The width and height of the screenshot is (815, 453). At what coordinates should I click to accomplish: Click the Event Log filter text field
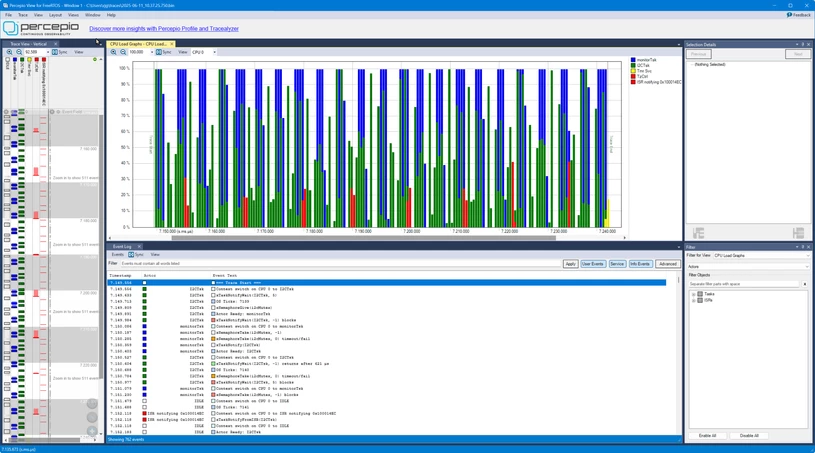pos(340,264)
